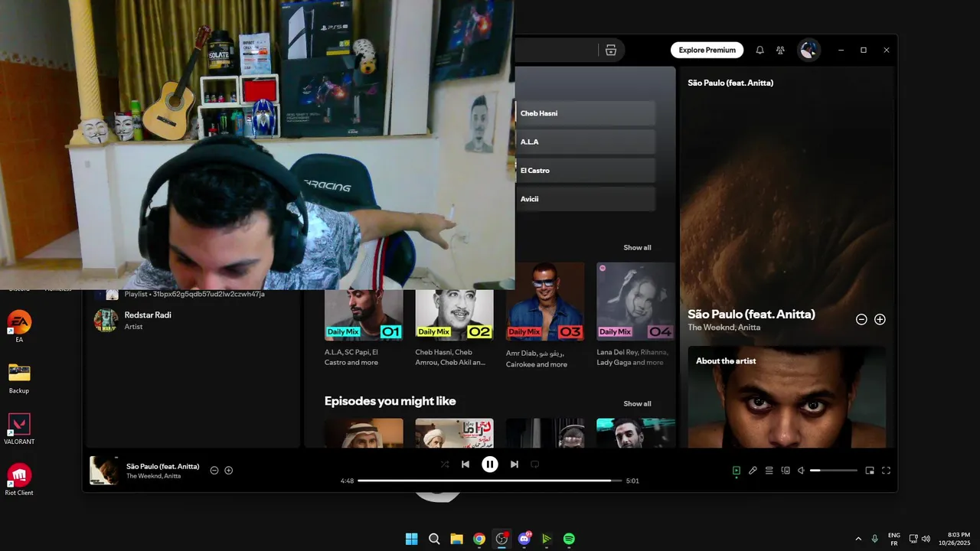Hide this song using player bar minus icon

214,470
